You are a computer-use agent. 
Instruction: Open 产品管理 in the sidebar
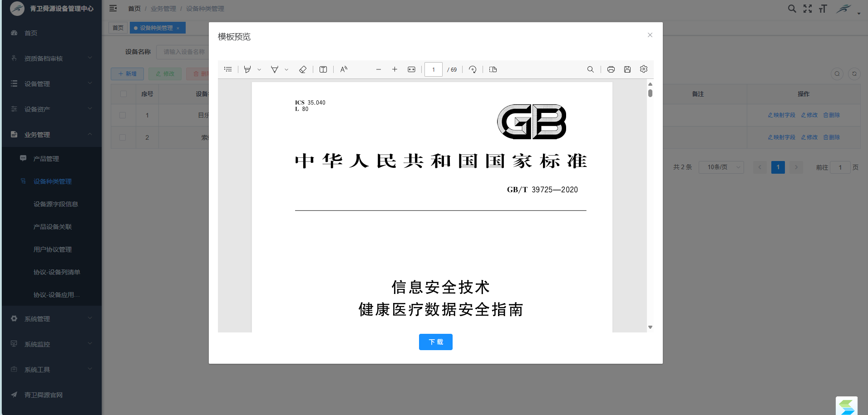point(46,159)
